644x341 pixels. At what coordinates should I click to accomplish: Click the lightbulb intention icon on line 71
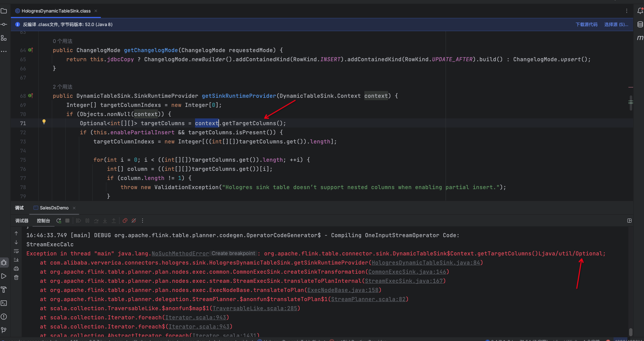pyautogui.click(x=44, y=122)
